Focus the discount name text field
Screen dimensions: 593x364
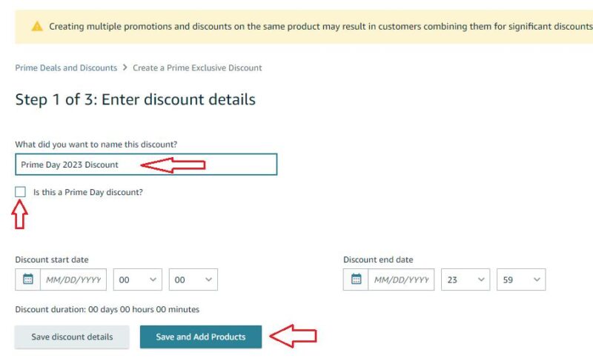146,165
